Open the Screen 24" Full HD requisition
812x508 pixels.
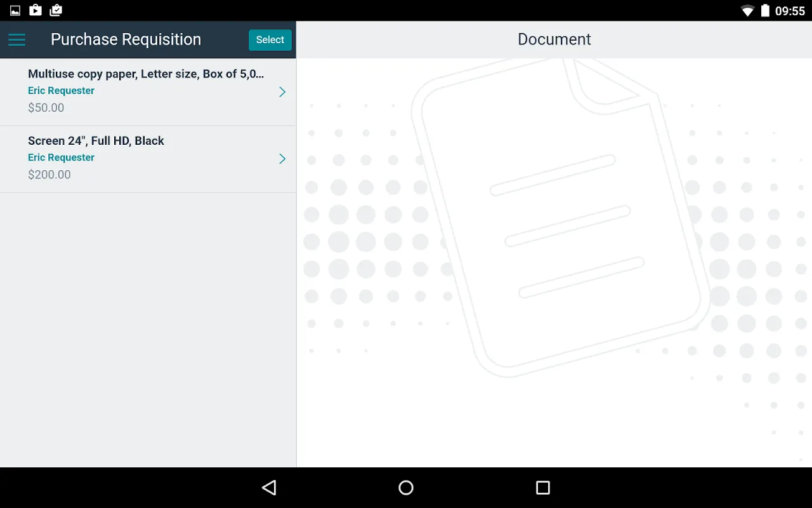96,141
